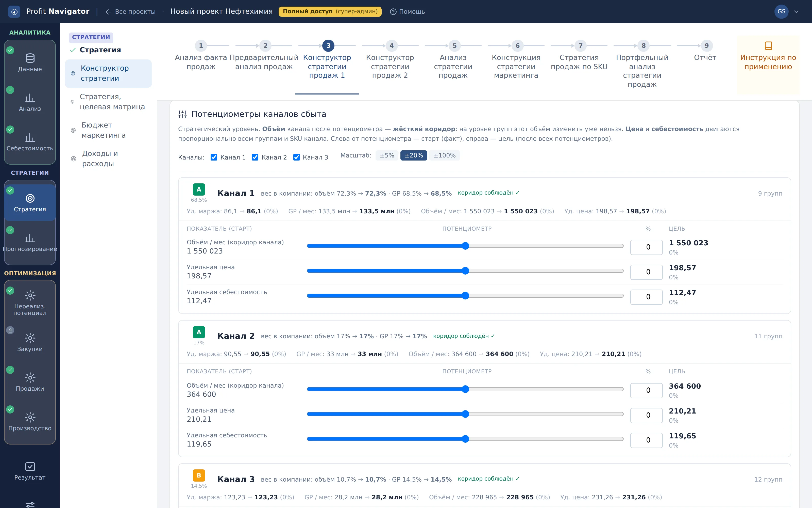Open the Продажи gear icon
Viewport: 812px width, 508px height.
point(30,378)
